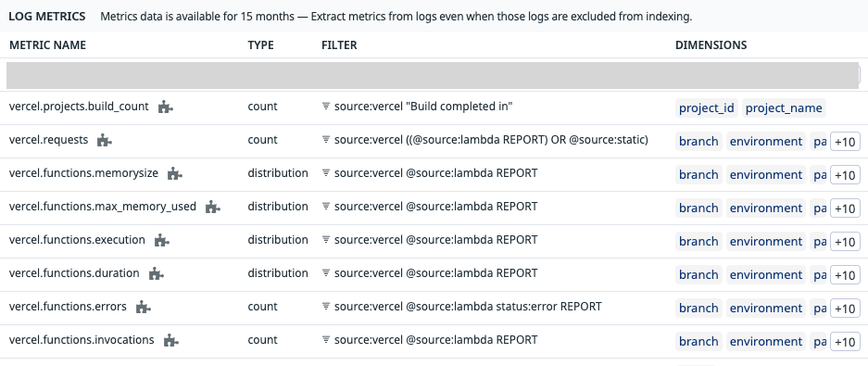The image size is (868, 366).
Task: Select the project_name dimension tag
Action: [784, 108]
